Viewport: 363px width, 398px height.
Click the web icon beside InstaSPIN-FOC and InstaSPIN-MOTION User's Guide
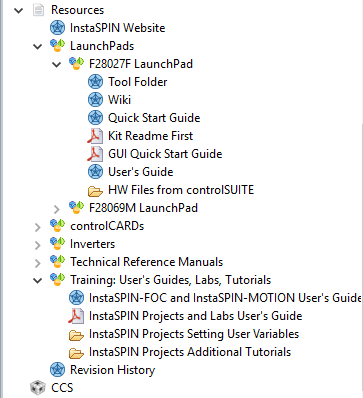tap(76, 298)
